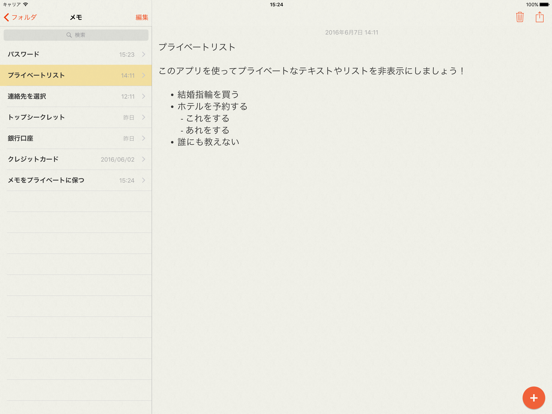
Task: Click the メモ list header title
Action: [76, 17]
